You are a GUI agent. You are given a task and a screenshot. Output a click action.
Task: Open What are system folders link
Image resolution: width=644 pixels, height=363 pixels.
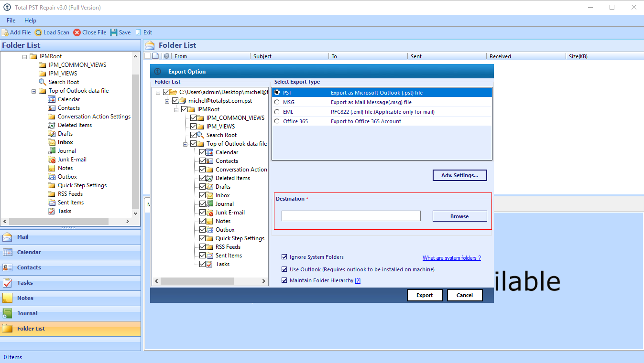pos(452,258)
